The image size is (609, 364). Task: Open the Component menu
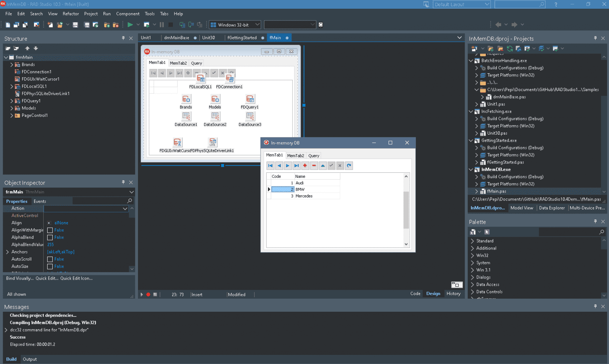128,13
